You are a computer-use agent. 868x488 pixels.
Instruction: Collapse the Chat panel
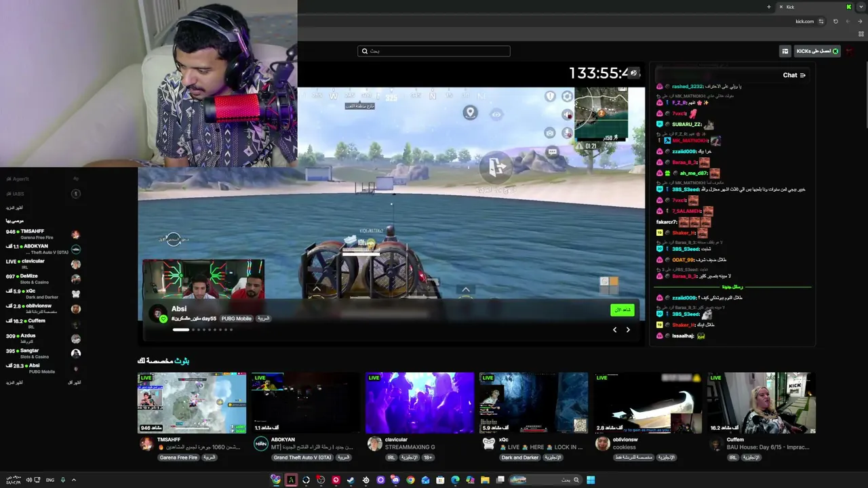click(803, 75)
